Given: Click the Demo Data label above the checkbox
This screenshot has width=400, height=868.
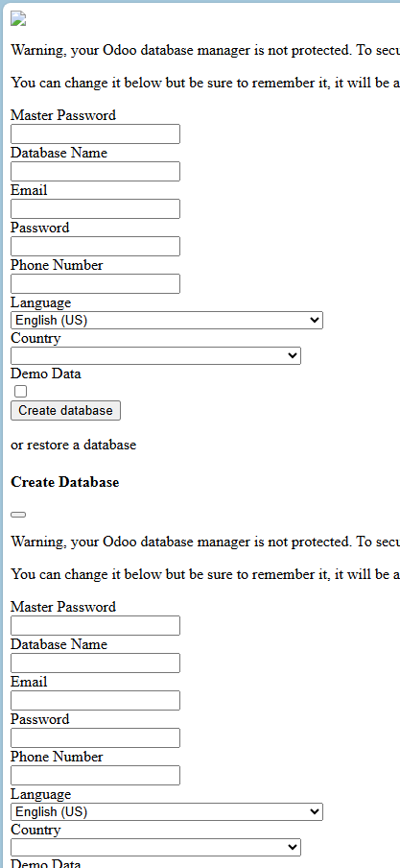Looking at the screenshot, I should 46,374.
